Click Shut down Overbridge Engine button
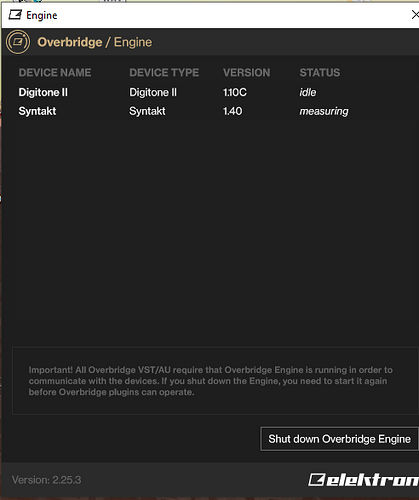Screen dimensions: 419x500 coord(339,439)
